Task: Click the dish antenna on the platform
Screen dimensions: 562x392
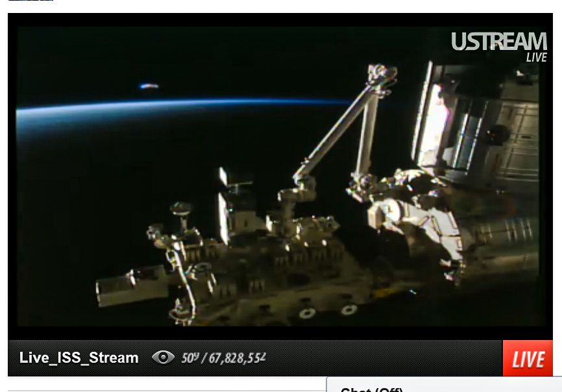Action: coord(180,210)
